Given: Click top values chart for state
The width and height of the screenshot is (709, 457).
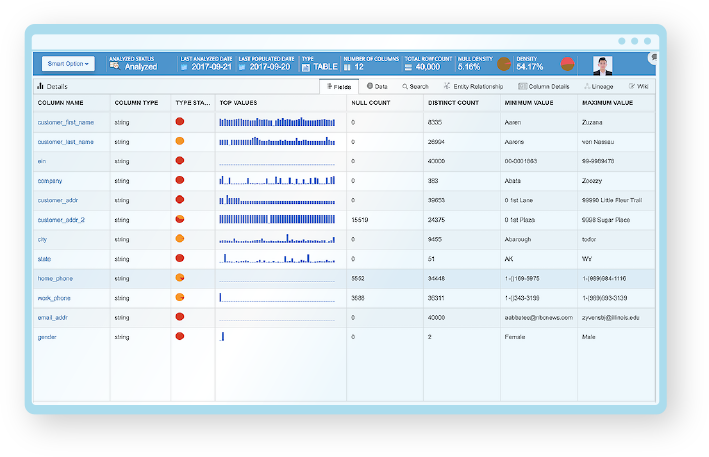Looking at the screenshot, I should coord(277,258).
